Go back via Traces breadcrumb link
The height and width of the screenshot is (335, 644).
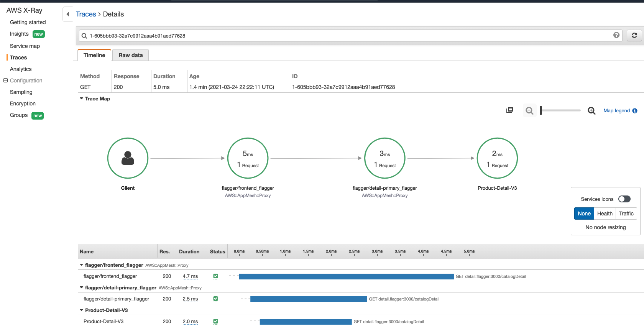[86, 14]
